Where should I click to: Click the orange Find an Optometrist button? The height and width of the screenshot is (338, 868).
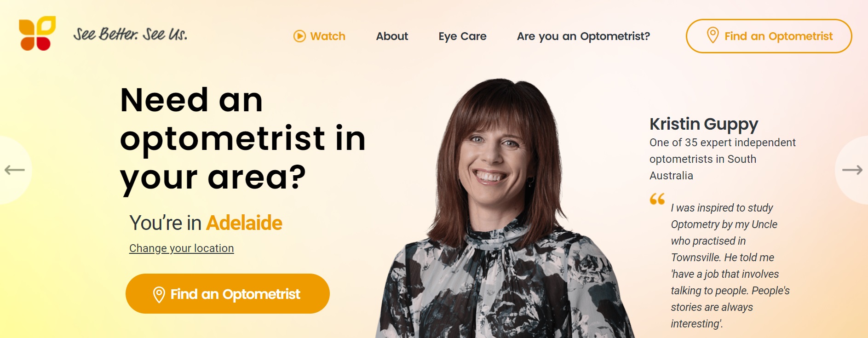[228, 293]
